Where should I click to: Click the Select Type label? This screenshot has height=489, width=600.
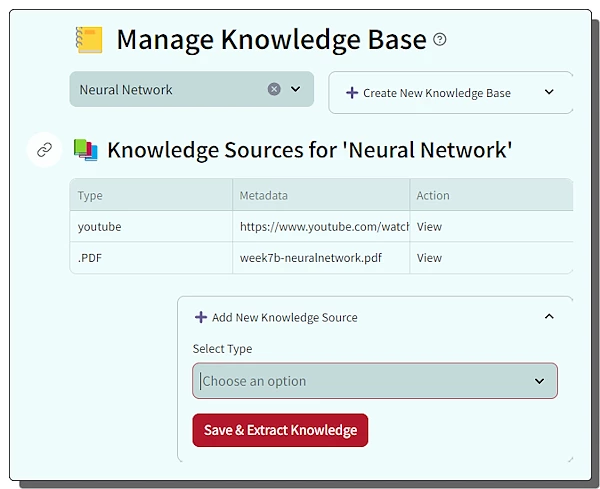(x=222, y=349)
